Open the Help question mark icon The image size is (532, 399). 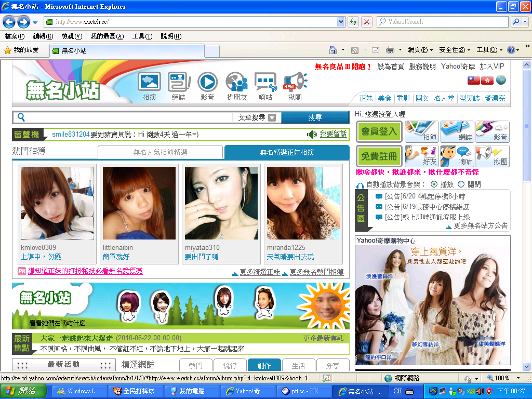click(511, 50)
